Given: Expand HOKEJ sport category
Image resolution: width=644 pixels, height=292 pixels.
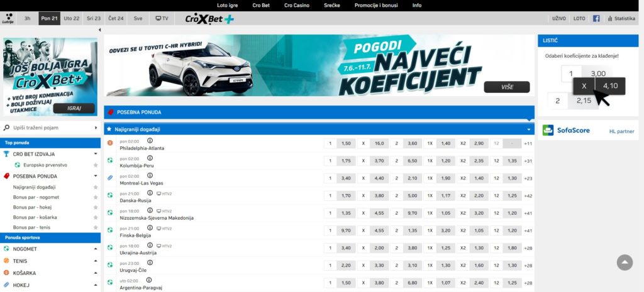Looking at the screenshot, I should (96, 285).
